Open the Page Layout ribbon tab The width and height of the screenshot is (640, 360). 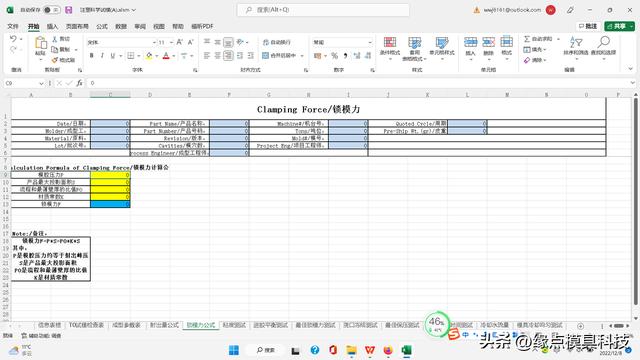[77, 26]
